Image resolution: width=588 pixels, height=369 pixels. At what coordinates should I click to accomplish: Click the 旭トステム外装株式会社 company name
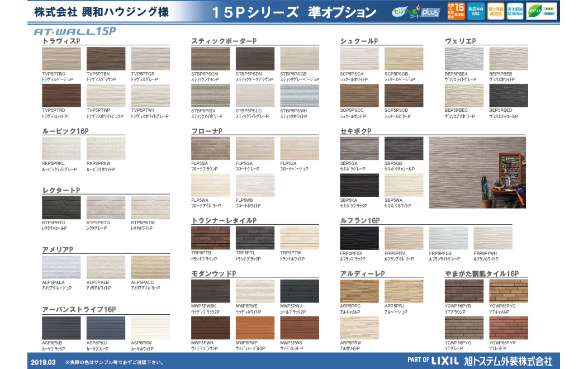508,361
